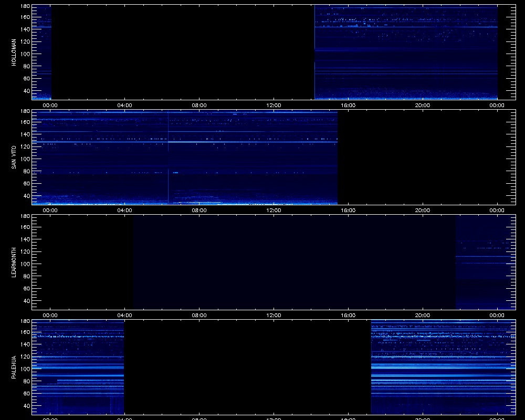Select the 16:00 time tick under San Vito plot
The image size is (525, 420).
click(348, 211)
